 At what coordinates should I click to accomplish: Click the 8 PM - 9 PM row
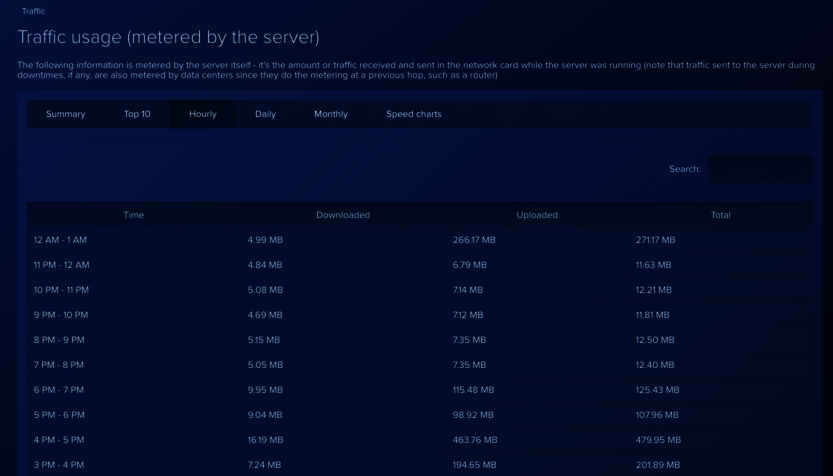pyautogui.click(x=59, y=340)
